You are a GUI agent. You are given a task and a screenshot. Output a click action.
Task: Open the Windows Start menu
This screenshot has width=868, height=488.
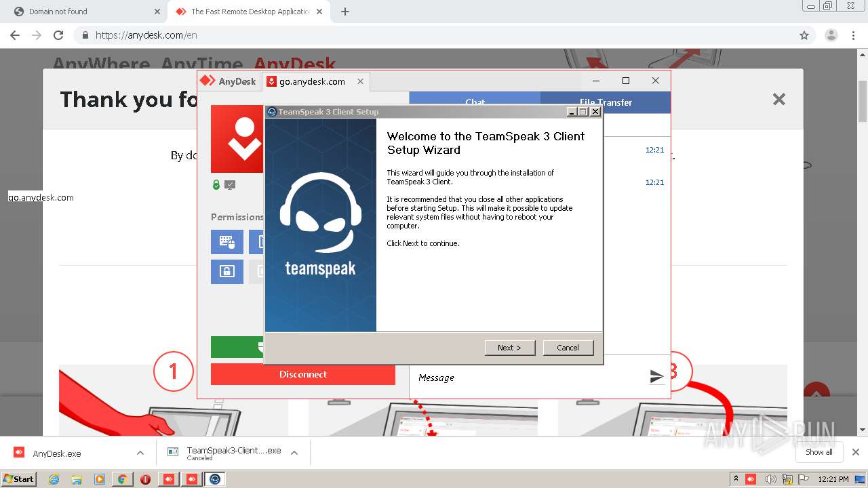(18, 479)
